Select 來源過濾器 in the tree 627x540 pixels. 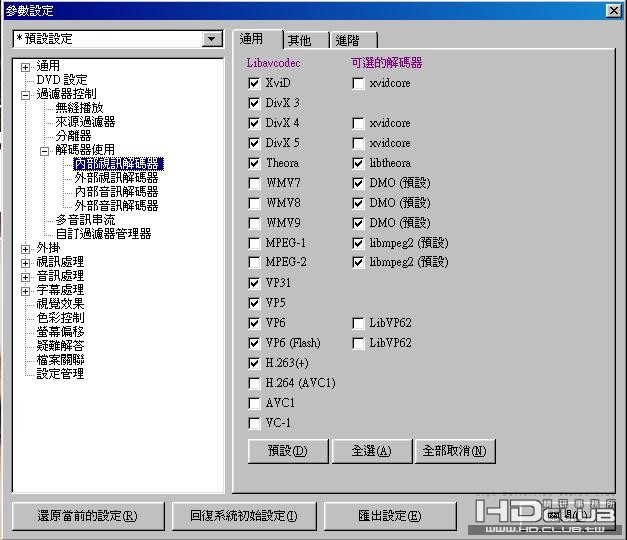(85, 122)
